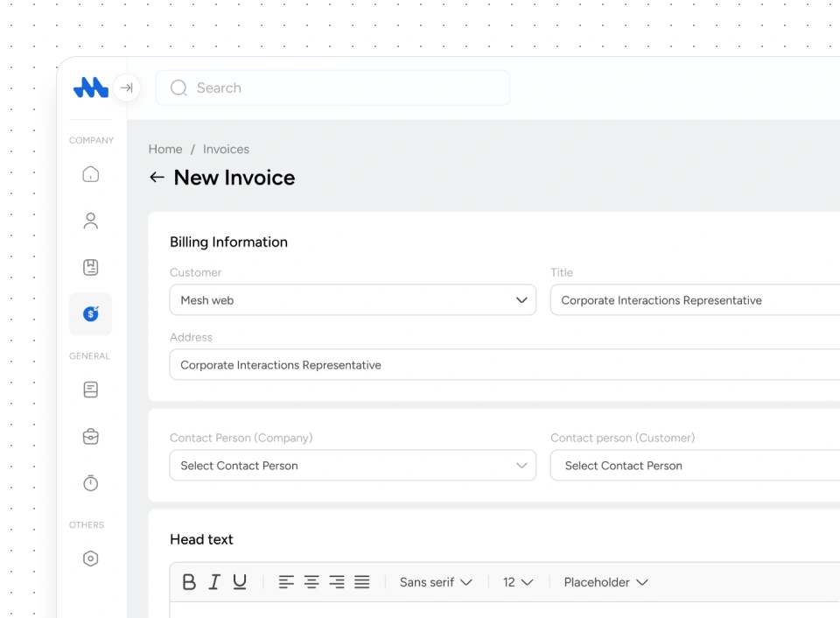Click the stopwatch timer sidebar icon
840x618 pixels.
tap(90, 483)
